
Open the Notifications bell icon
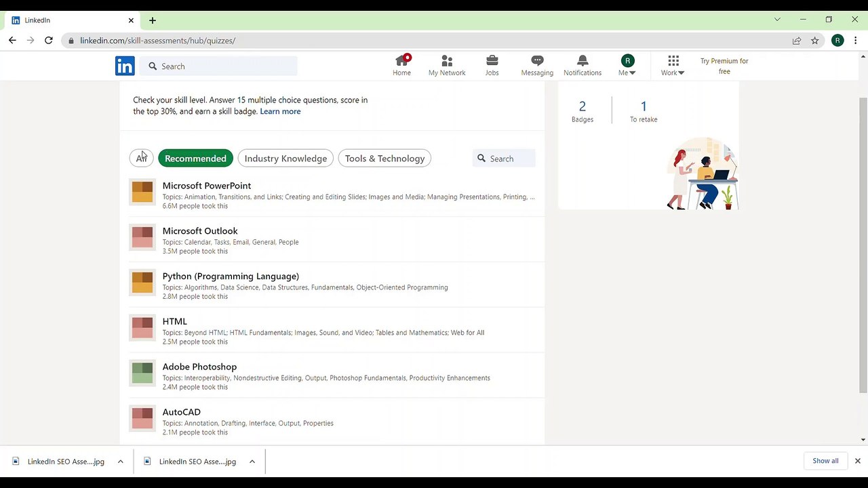[583, 66]
